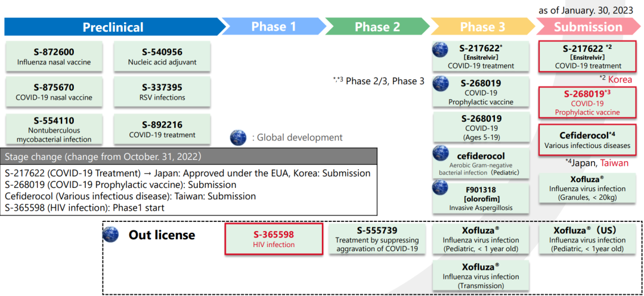Select the Phase 1 stage arrow
This screenshot has height=296, width=644.
(273, 27)
